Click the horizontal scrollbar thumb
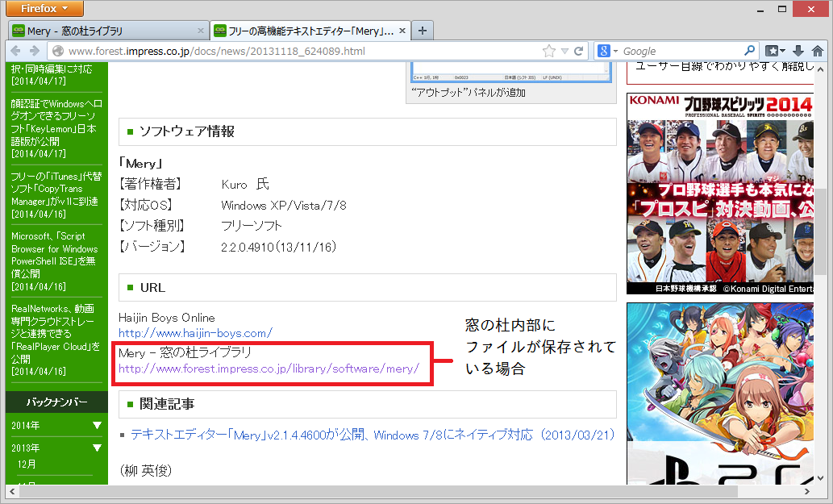 [377, 491]
